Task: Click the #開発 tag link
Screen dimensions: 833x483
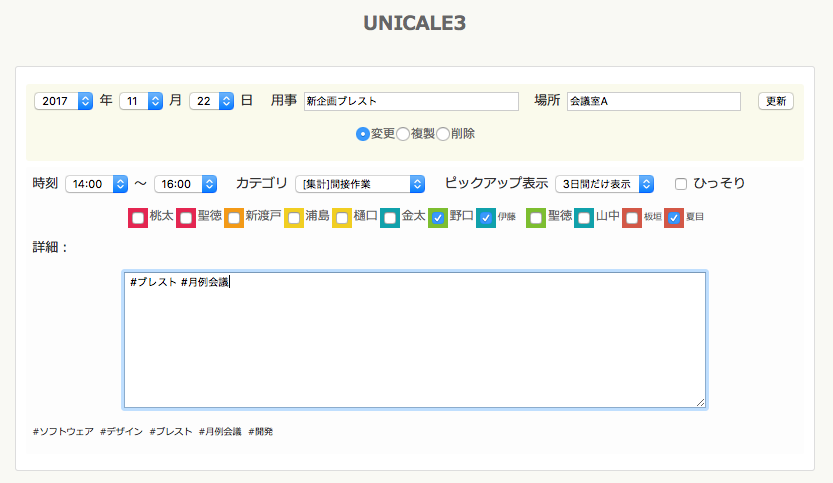Action: [x=260, y=432]
